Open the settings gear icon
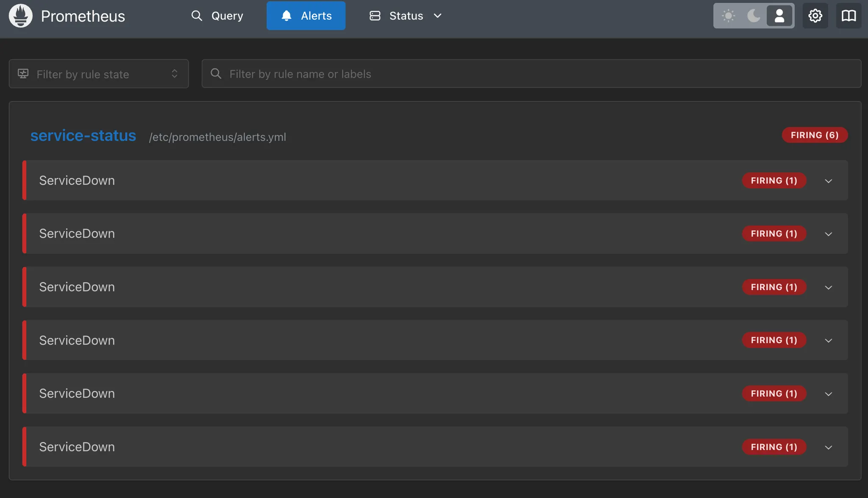 click(x=815, y=16)
